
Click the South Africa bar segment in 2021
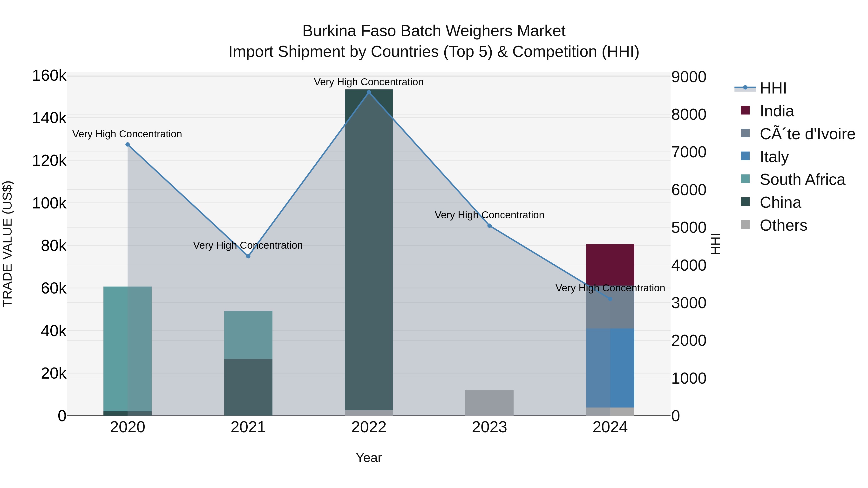pos(248,335)
